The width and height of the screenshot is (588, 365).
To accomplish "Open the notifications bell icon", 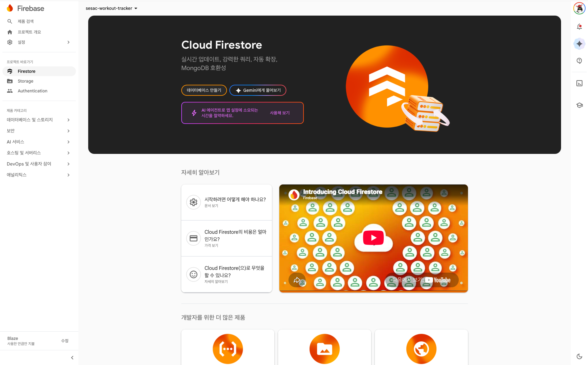I will tap(579, 27).
